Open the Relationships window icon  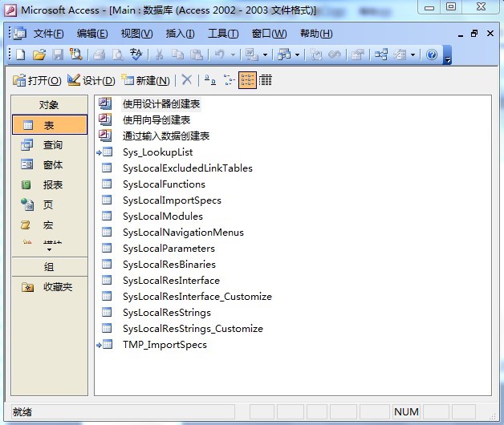381,55
